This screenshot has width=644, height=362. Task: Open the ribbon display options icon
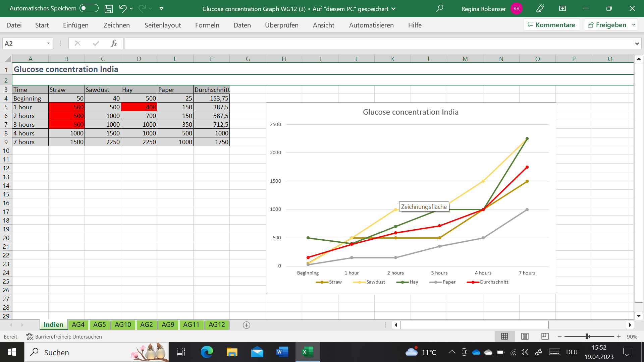tap(562, 9)
